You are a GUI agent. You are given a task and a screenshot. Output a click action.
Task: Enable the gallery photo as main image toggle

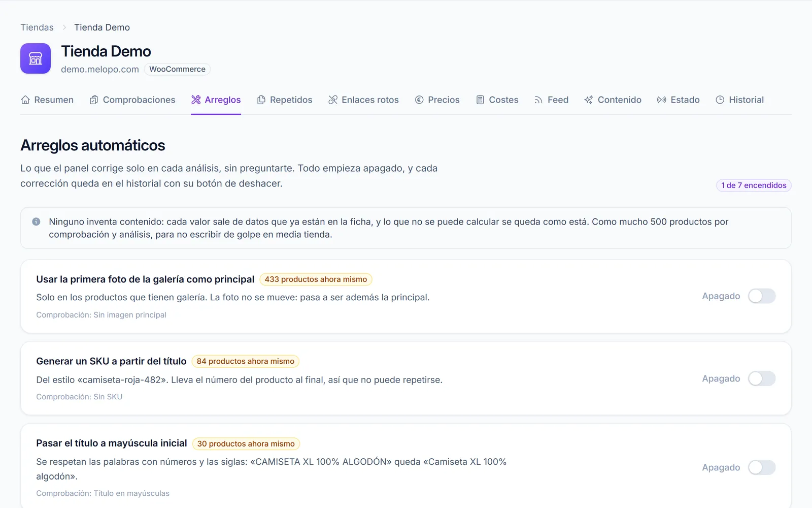pyautogui.click(x=762, y=296)
